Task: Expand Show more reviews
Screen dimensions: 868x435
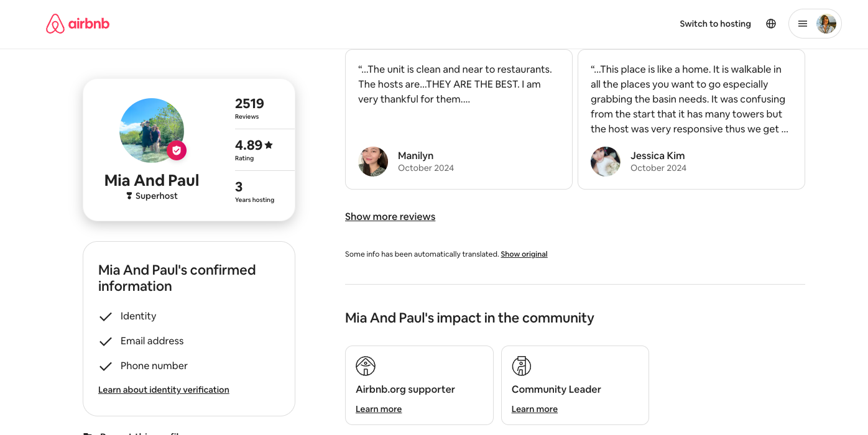Action: click(390, 216)
